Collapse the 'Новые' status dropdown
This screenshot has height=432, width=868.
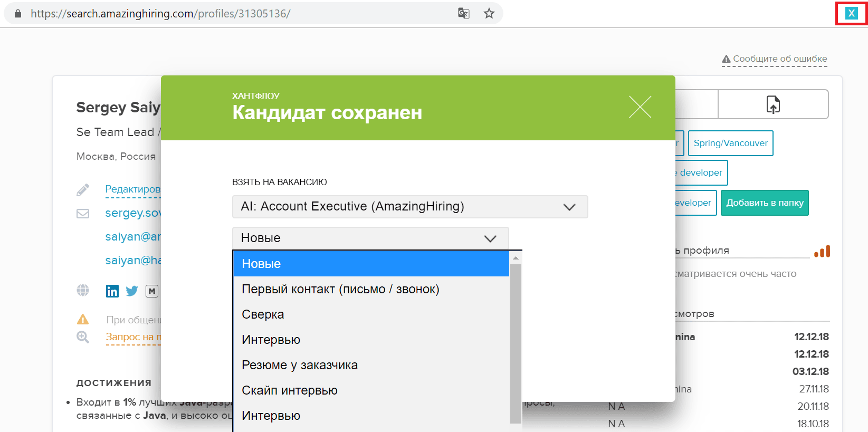pos(370,238)
